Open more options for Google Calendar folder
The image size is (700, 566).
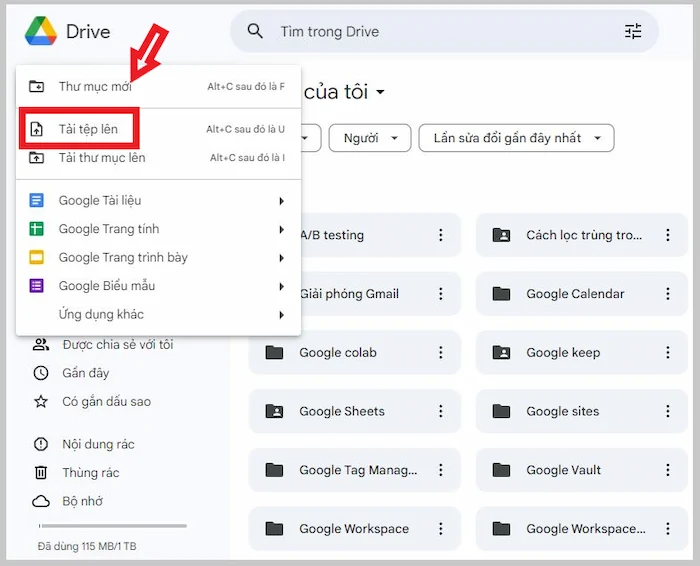pos(668,294)
